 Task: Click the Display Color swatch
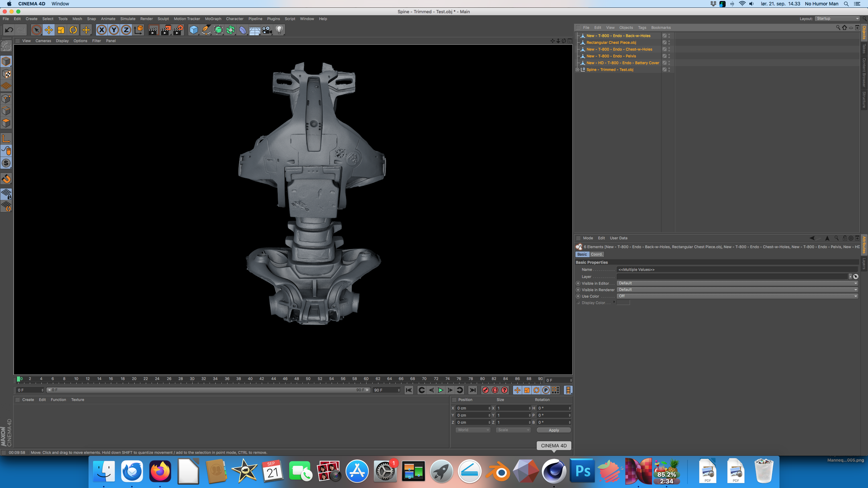(x=623, y=303)
